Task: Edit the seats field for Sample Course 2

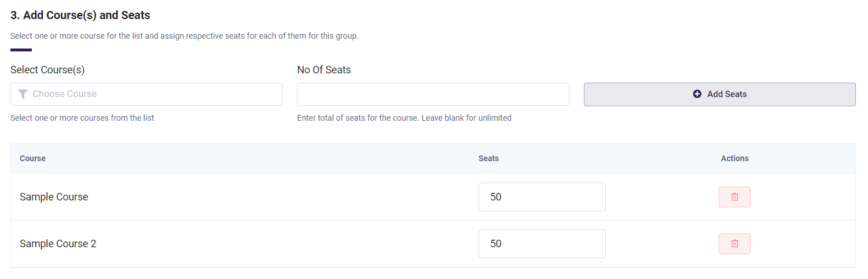Action: coord(542,244)
